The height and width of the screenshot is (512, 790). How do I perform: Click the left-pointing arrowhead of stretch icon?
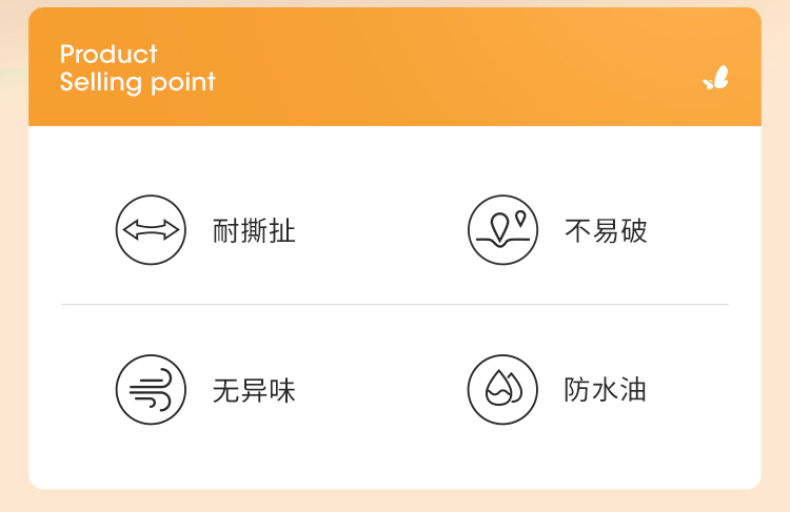coord(132,230)
